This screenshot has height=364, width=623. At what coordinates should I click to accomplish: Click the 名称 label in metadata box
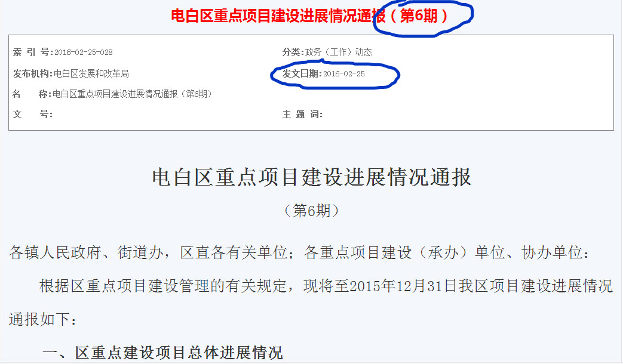click(32, 94)
